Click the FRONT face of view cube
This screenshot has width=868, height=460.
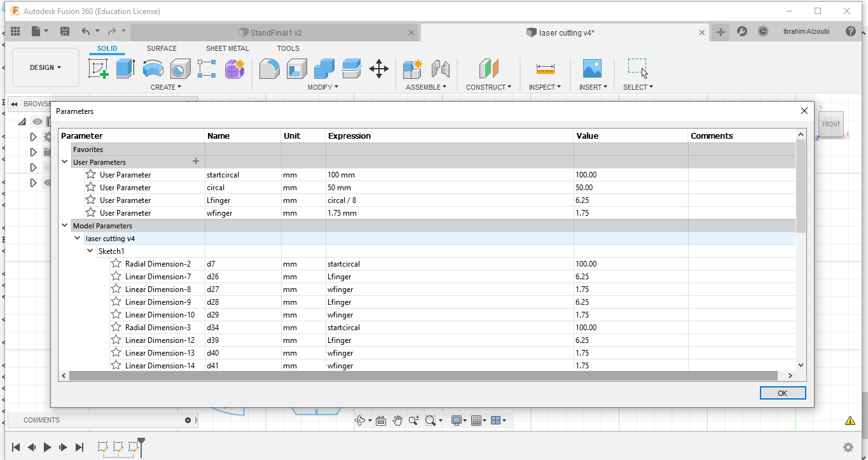point(830,124)
